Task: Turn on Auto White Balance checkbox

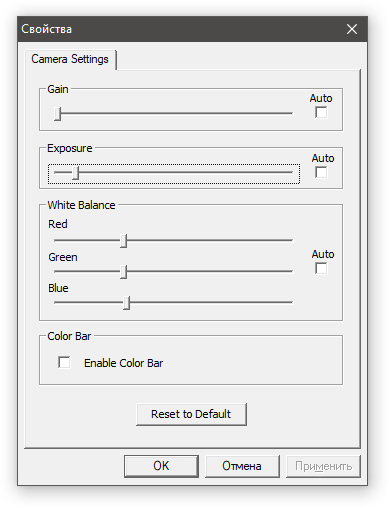Action: (321, 268)
